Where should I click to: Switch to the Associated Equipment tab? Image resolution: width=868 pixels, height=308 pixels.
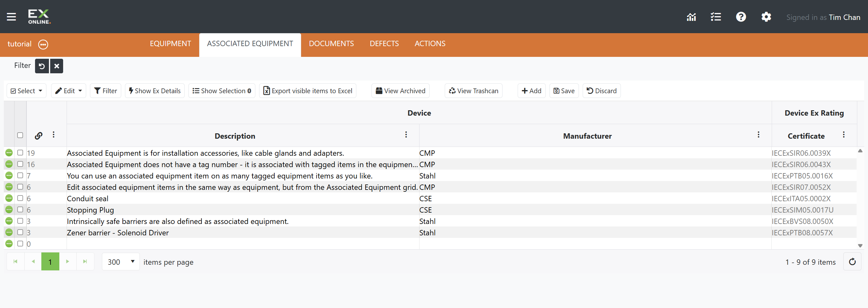[250, 44]
